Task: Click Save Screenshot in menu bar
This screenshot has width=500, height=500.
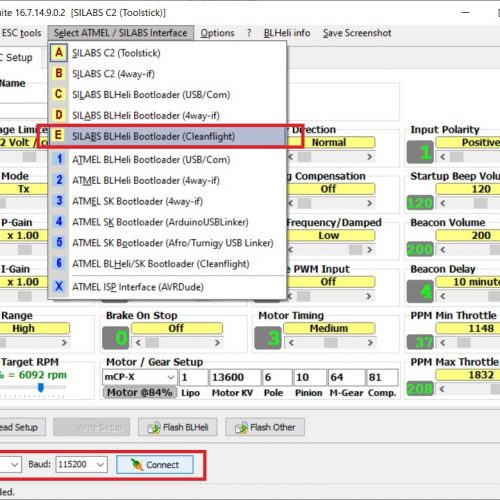Action: (357, 33)
